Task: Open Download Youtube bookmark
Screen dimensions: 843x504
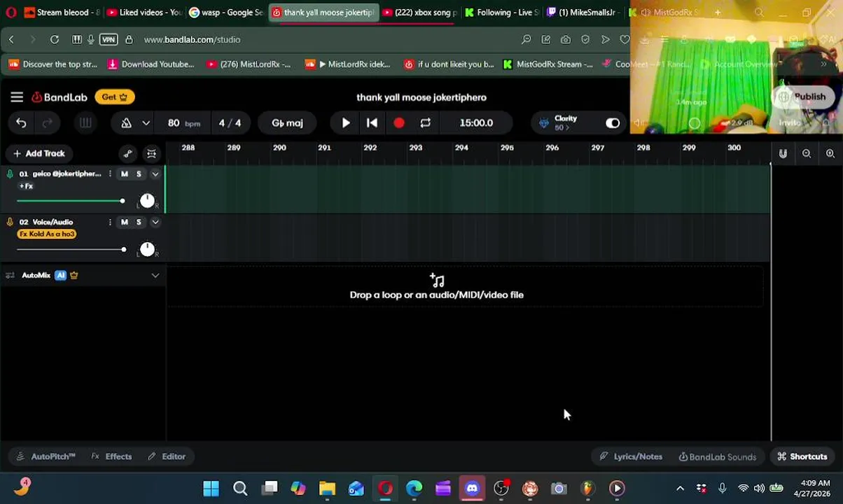Action: click(x=151, y=64)
